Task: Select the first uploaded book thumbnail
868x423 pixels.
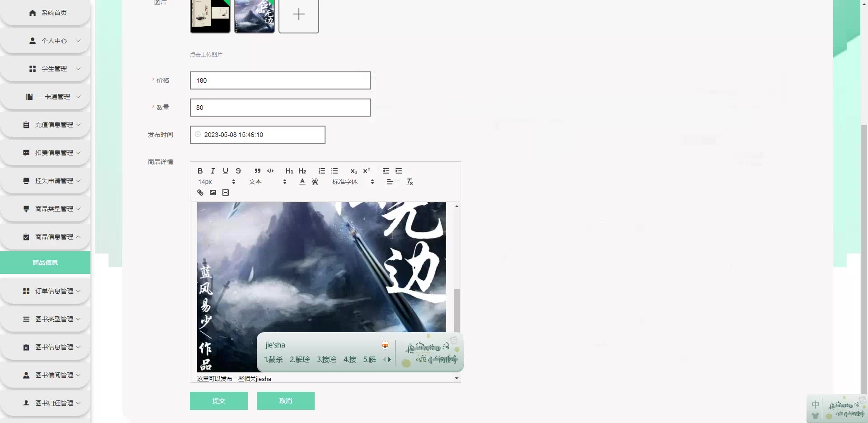Action: click(x=210, y=15)
